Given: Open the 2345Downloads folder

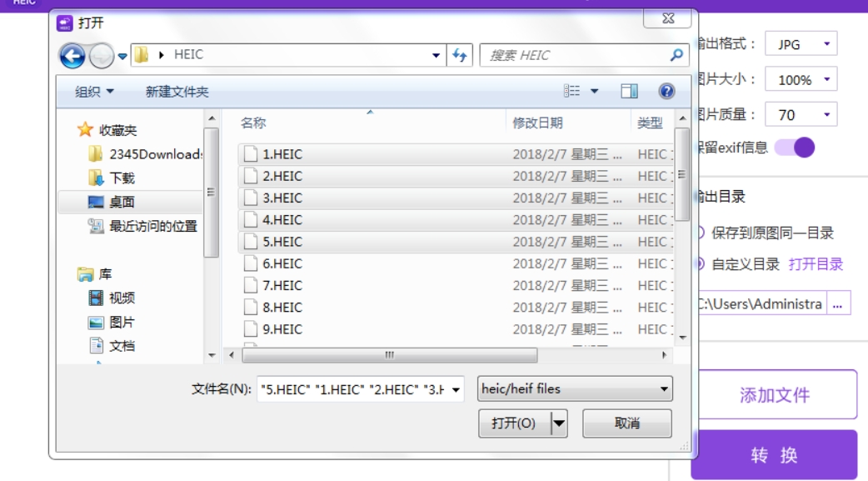Looking at the screenshot, I should [146, 154].
